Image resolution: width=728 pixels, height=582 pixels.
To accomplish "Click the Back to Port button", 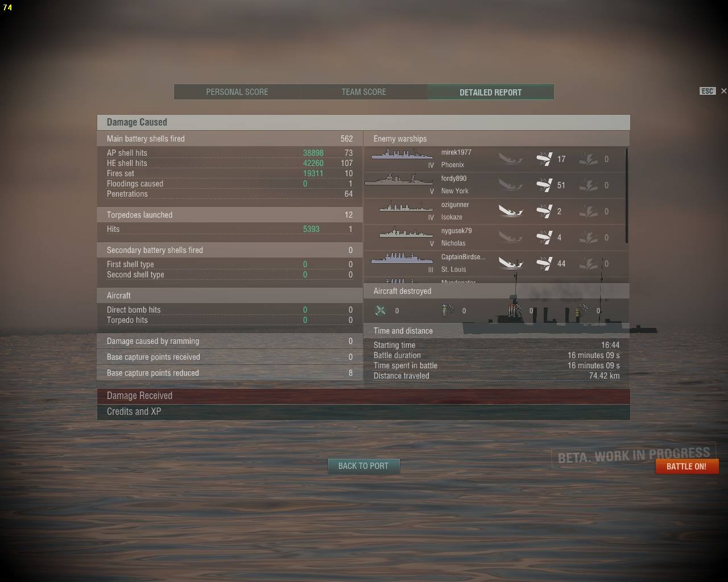I will click(x=363, y=466).
